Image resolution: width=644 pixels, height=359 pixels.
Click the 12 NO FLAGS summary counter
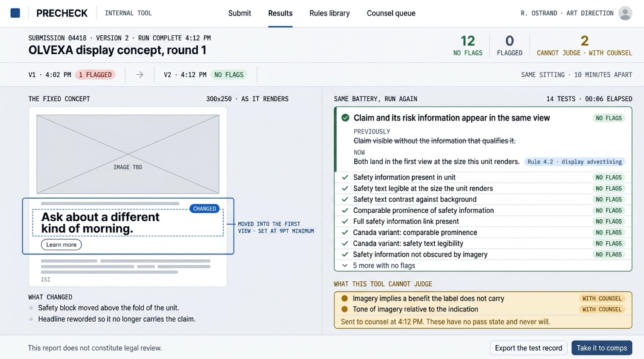point(468,45)
